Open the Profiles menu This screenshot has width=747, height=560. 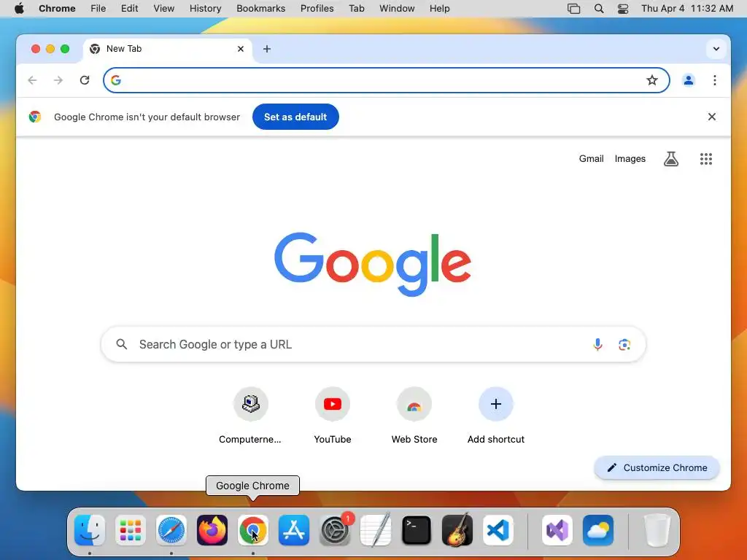(317, 9)
